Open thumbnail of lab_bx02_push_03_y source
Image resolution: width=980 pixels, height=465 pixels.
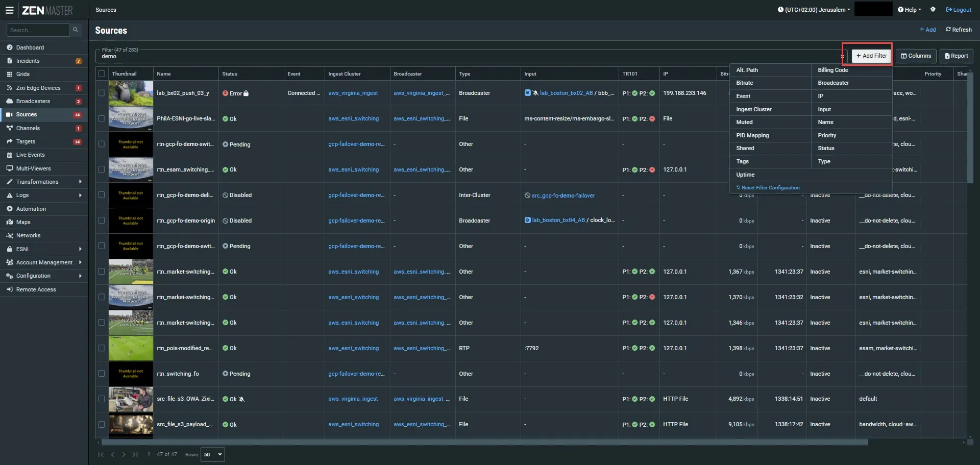click(131, 93)
